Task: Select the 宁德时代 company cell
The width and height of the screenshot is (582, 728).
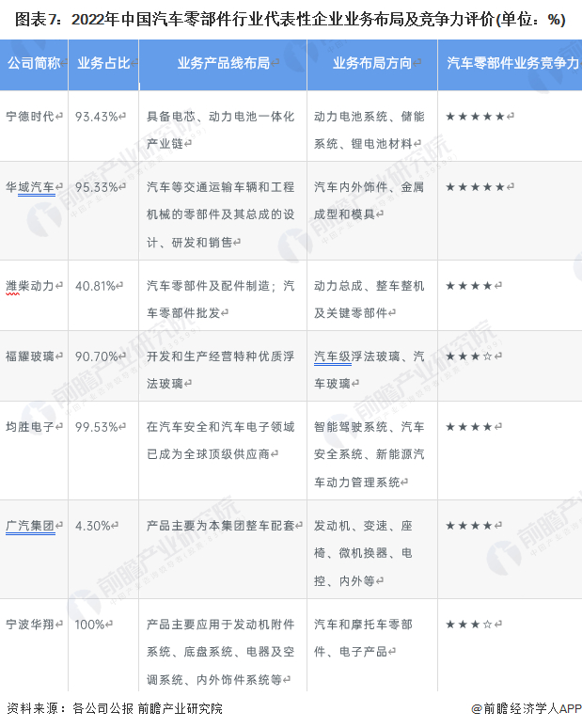Action: (30, 117)
